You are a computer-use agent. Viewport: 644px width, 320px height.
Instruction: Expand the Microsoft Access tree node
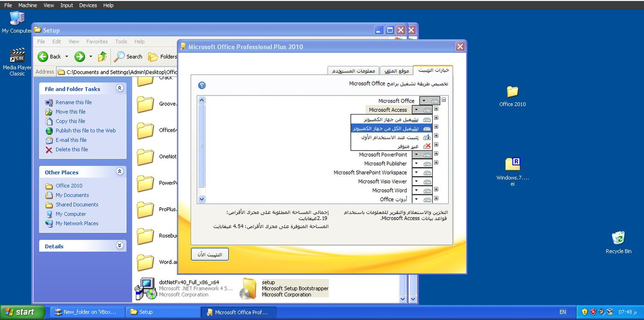tap(436, 109)
